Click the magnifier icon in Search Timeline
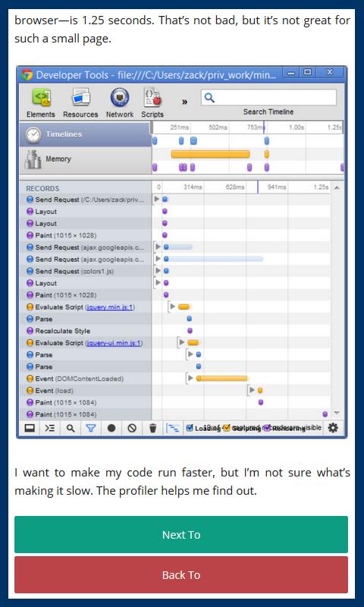 209,98
